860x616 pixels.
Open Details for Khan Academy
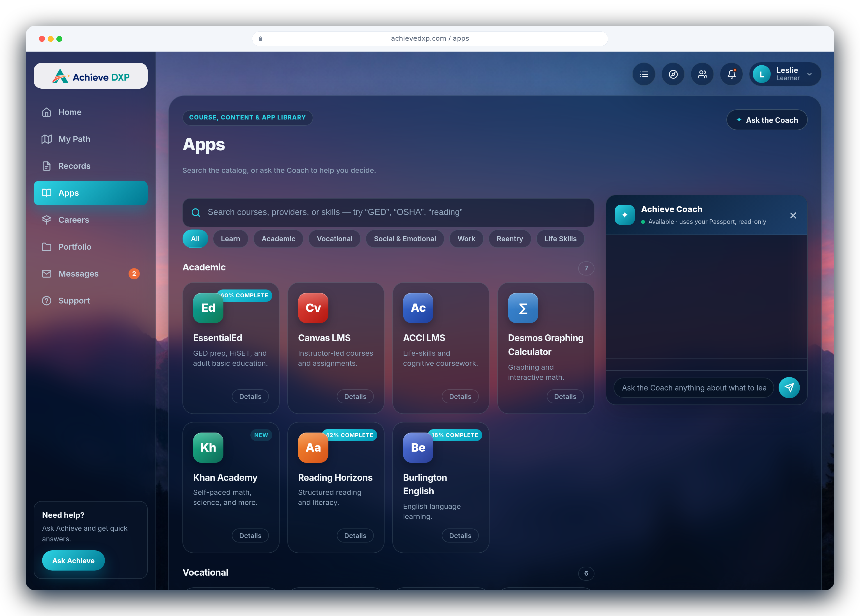click(250, 536)
